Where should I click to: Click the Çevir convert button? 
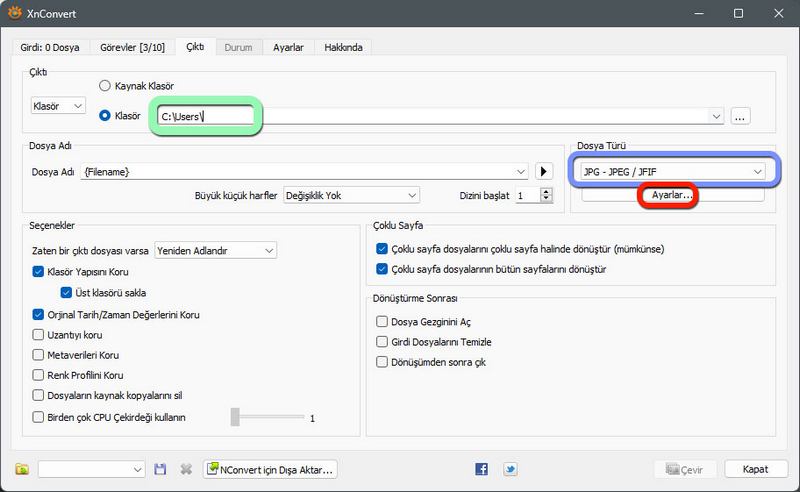click(685, 469)
